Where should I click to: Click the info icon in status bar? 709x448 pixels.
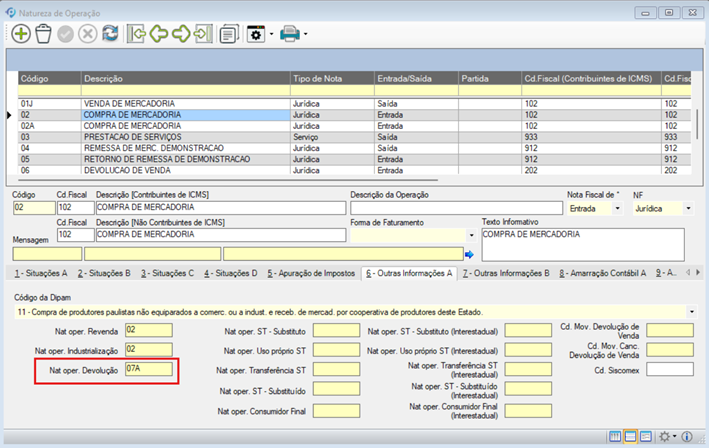687,437
